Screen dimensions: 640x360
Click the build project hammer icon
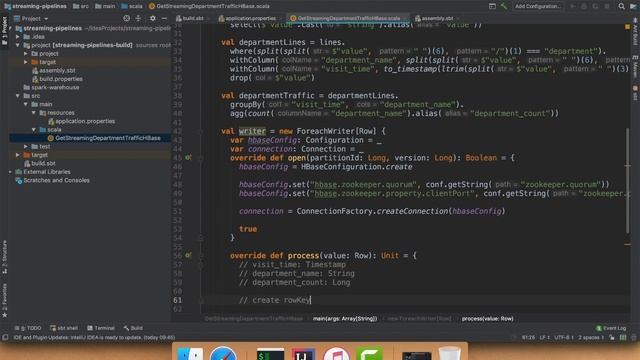click(x=504, y=6)
